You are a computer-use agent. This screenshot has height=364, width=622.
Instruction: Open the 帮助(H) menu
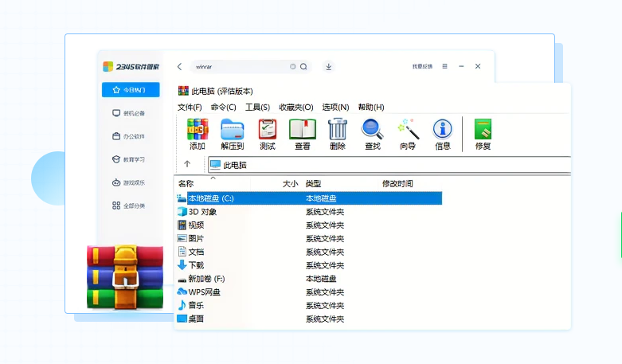(x=371, y=107)
